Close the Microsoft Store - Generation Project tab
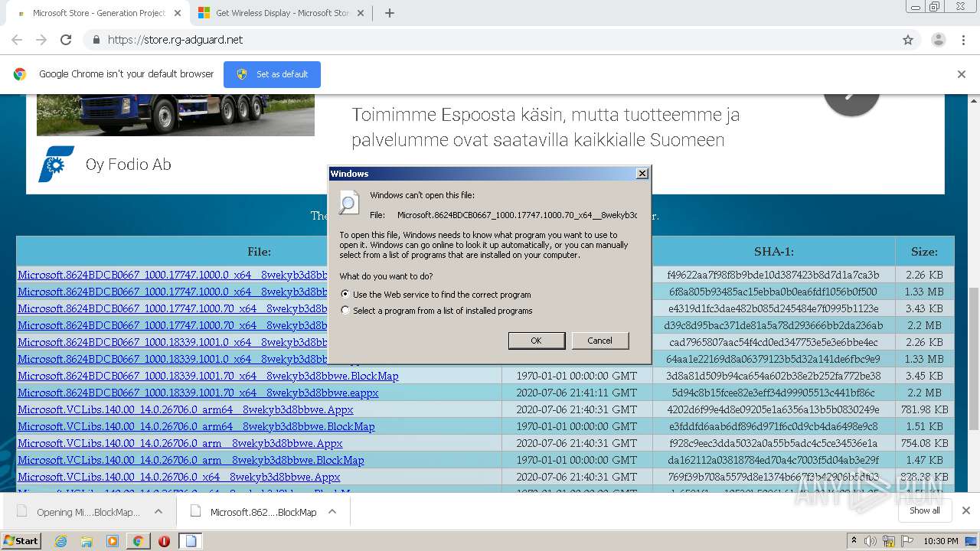This screenshot has height=551, width=980. pos(178,13)
